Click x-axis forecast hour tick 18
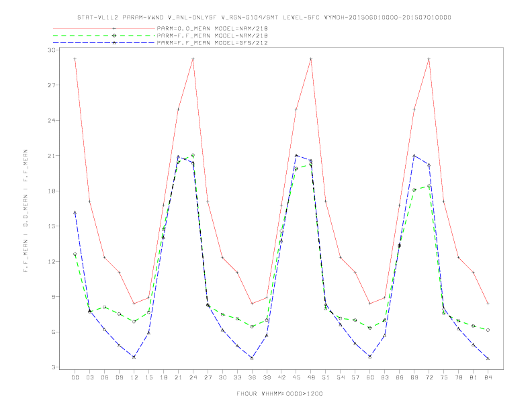The height and width of the screenshot is (411, 532). (163, 377)
